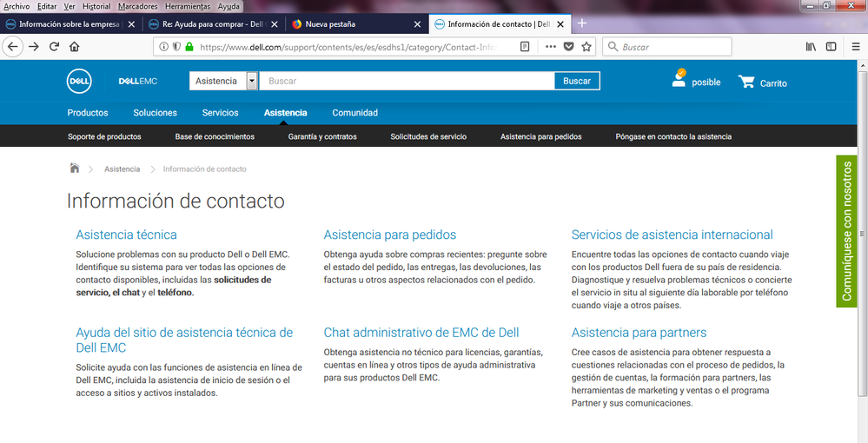Screen dimensions: 868x443
Task: Open Garantía y contratos
Action: click(x=322, y=136)
